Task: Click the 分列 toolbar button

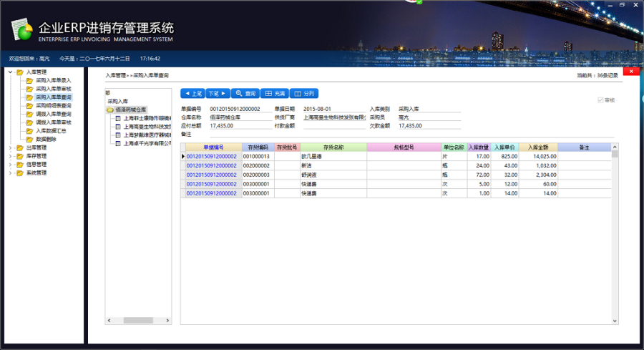Action: click(304, 94)
